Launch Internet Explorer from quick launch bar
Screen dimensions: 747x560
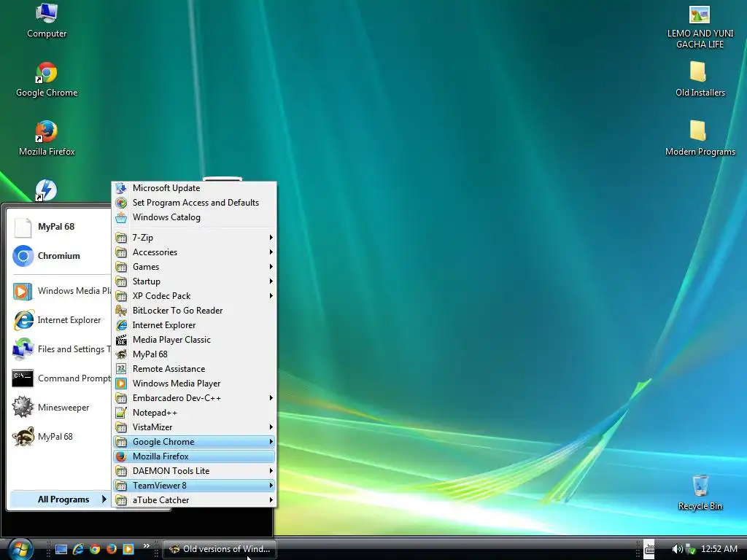click(78, 549)
